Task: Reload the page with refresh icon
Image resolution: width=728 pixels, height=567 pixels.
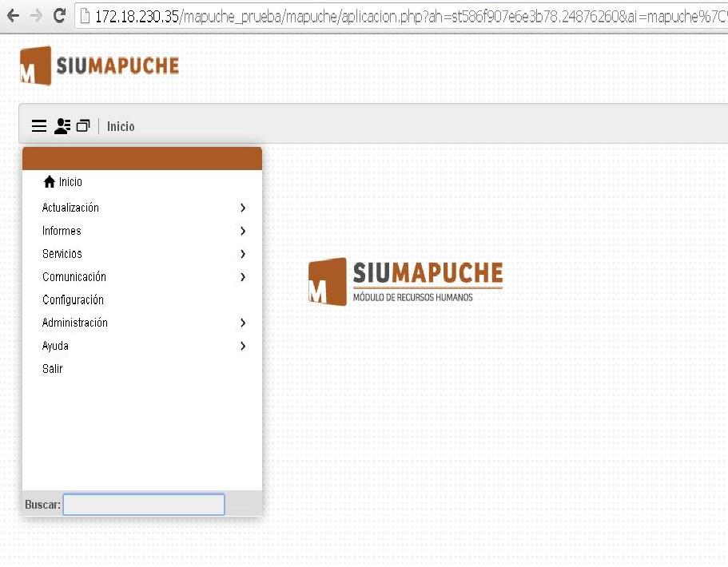Action: tap(59, 16)
